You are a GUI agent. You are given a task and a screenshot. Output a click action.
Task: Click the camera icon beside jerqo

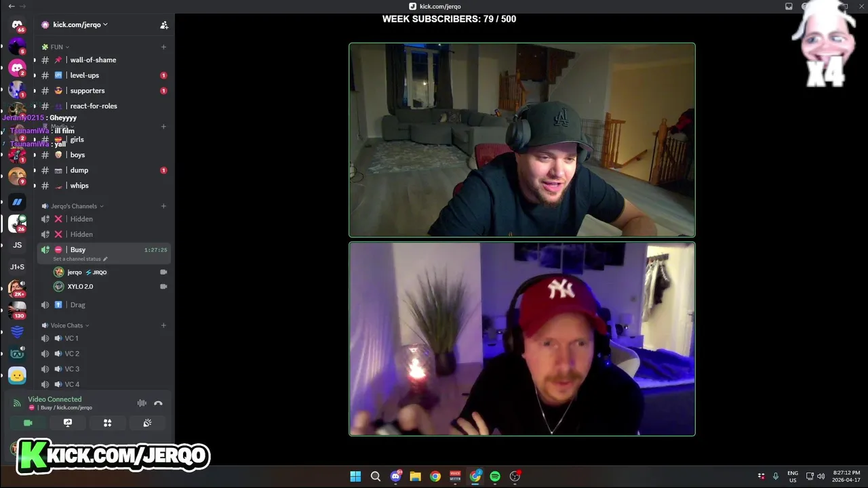point(163,272)
